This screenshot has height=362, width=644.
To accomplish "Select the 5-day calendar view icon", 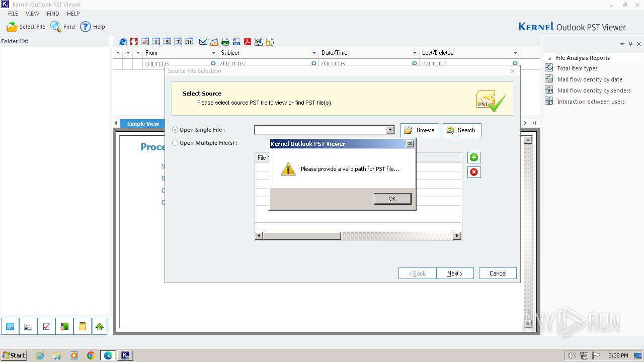I will (x=167, y=42).
